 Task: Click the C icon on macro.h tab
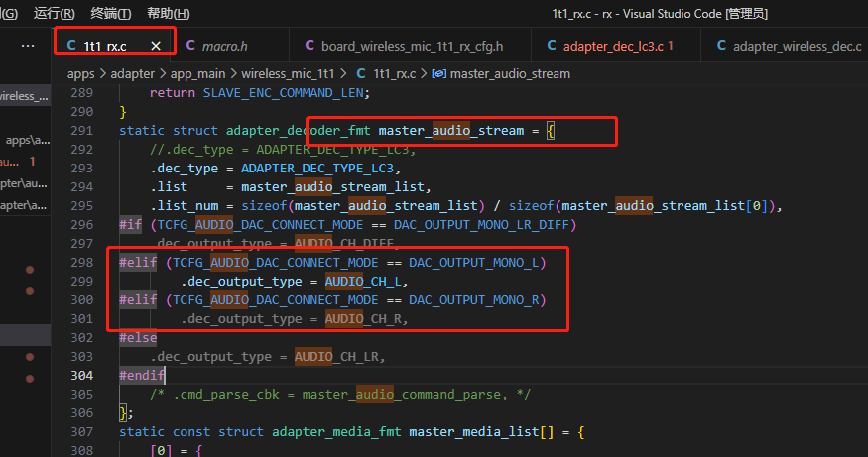click(190, 46)
